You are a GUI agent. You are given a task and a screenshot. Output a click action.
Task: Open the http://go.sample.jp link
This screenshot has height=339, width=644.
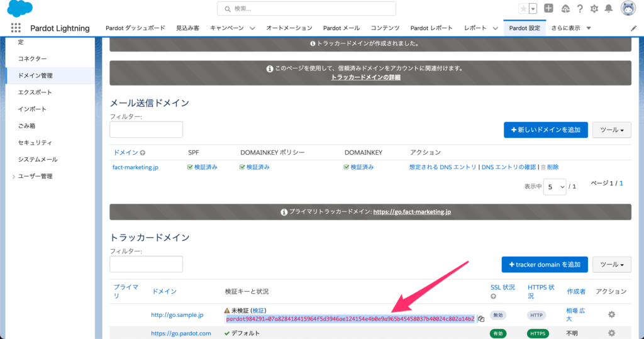[177, 314]
